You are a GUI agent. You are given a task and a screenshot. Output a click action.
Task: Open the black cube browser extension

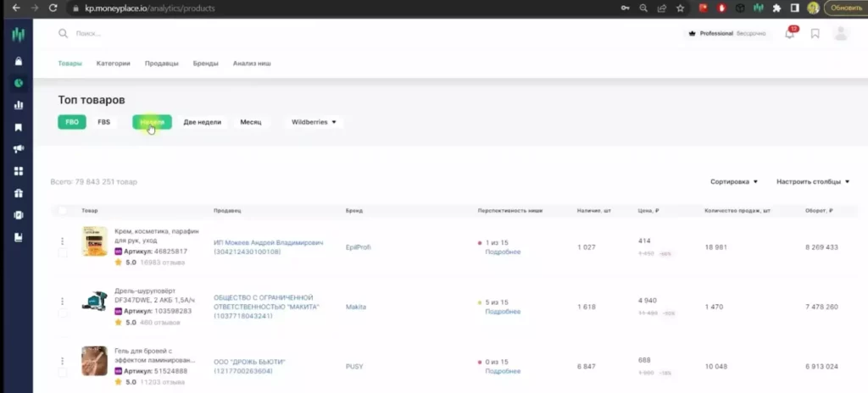pyautogui.click(x=740, y=8)
